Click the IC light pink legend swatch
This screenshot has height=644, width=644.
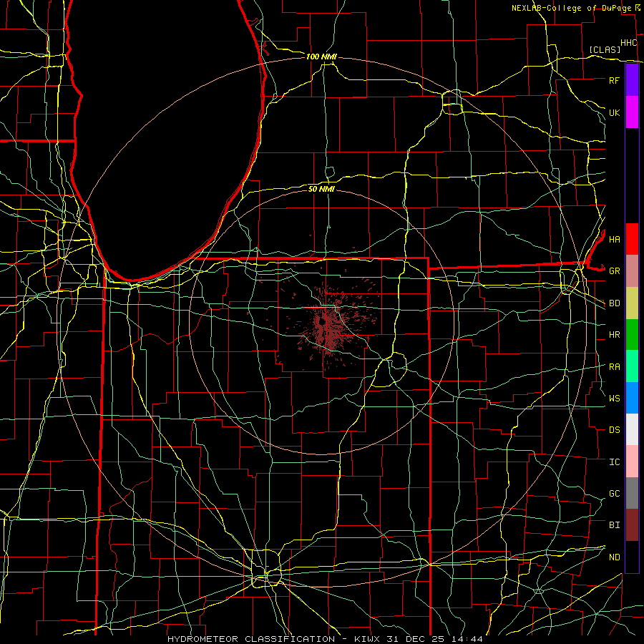pos(632,462)
